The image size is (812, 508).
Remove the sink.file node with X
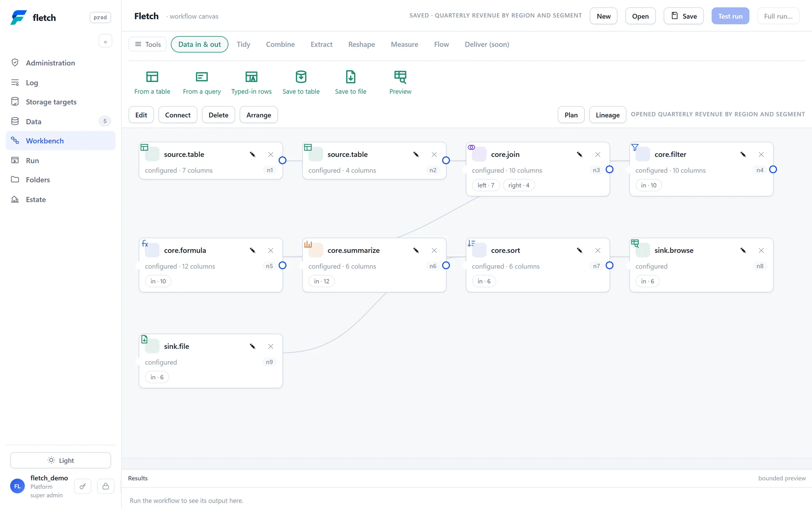point(271,346)
